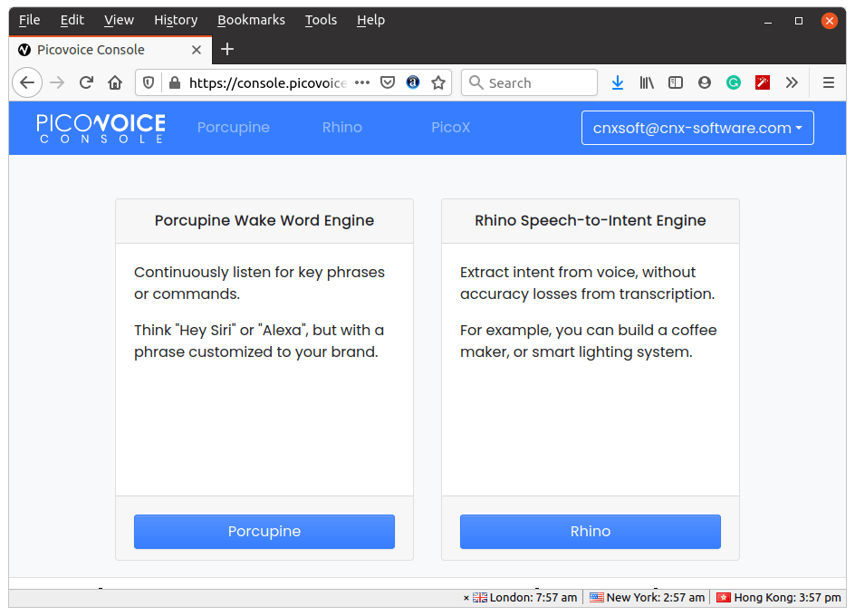Focus the browser Search box
This screenshot has width=855, height=616.
pyautogui.click(x=529, y=83)
